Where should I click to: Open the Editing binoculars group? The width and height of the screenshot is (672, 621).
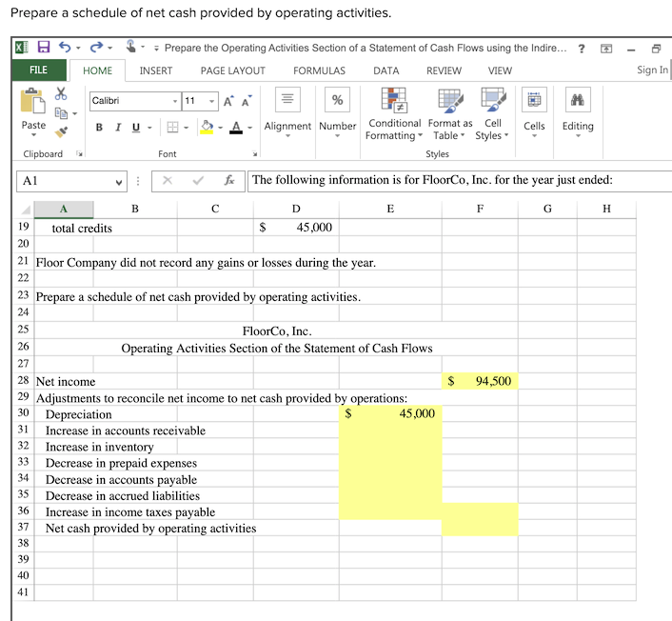click(578, 113)
